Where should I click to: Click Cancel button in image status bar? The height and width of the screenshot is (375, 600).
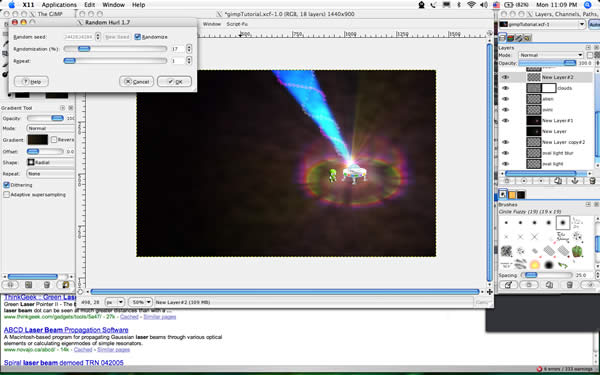(482, 302)
